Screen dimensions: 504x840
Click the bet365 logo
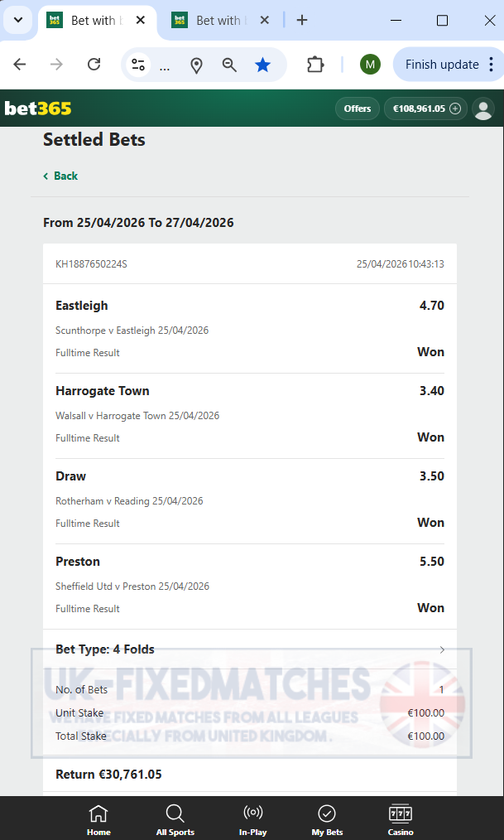pos(38,109)
